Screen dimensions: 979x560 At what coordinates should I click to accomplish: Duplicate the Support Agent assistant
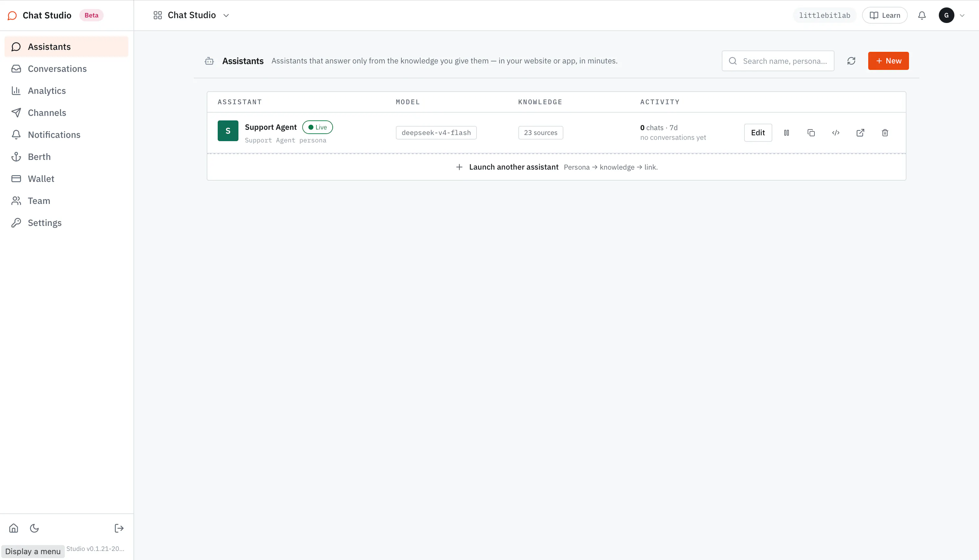[811, 133]
